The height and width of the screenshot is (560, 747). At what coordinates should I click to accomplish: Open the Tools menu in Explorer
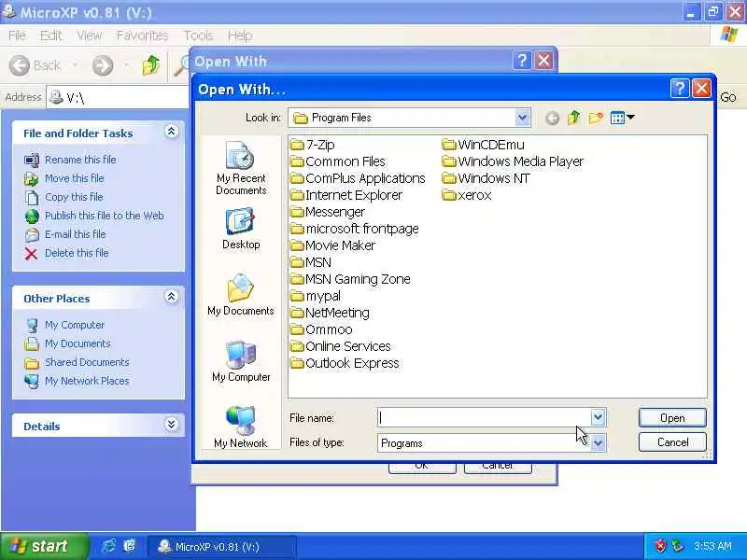[198, 35]
